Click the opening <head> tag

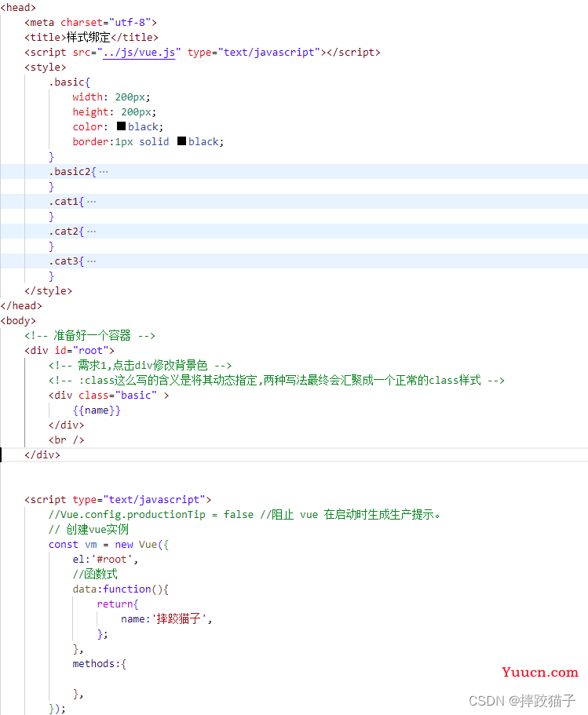coord(18,8)
